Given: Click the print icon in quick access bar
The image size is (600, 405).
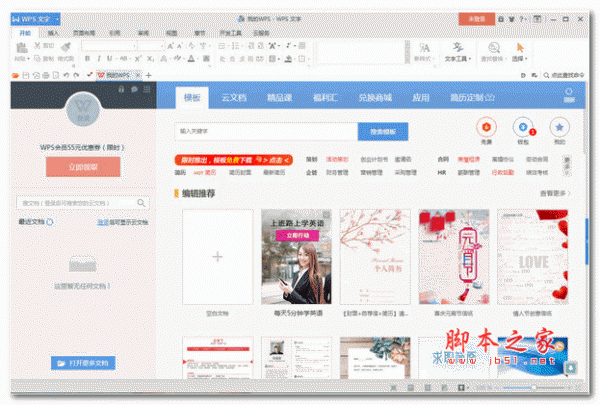Looking at the screenshot, I should pos(46,75).
